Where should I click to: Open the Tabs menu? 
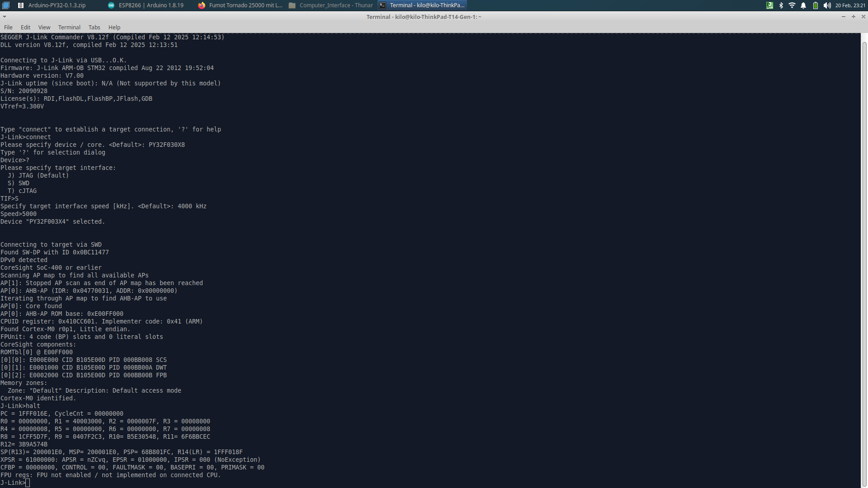[x=94, y=27]
